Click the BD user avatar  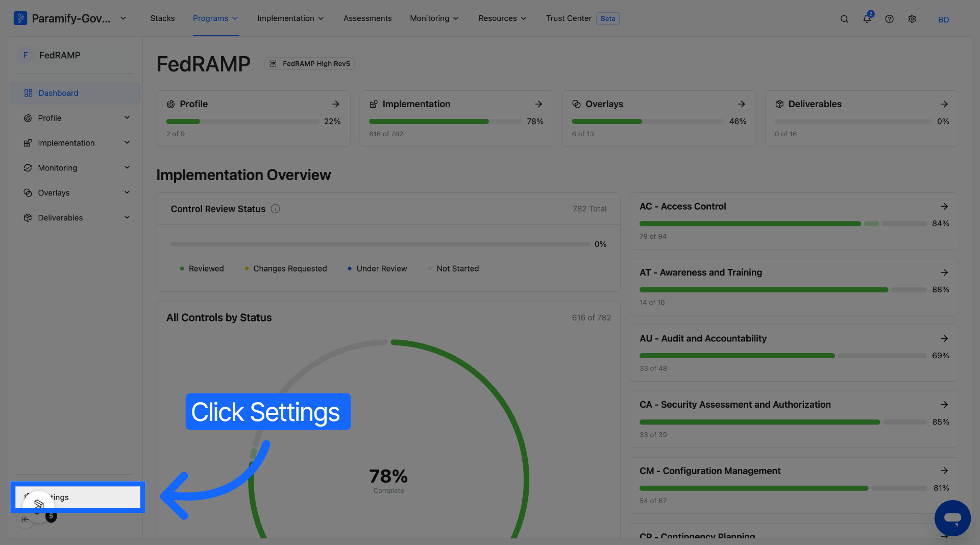(943, 19)
